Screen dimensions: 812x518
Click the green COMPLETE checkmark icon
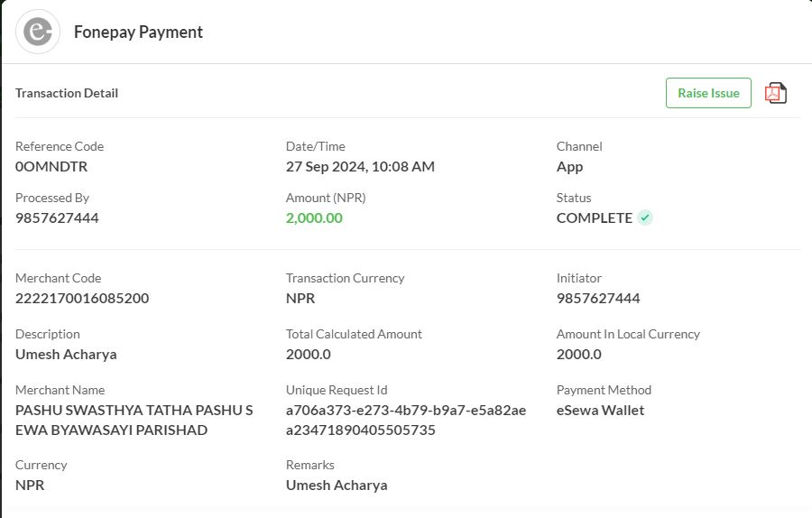click(645, 218)
